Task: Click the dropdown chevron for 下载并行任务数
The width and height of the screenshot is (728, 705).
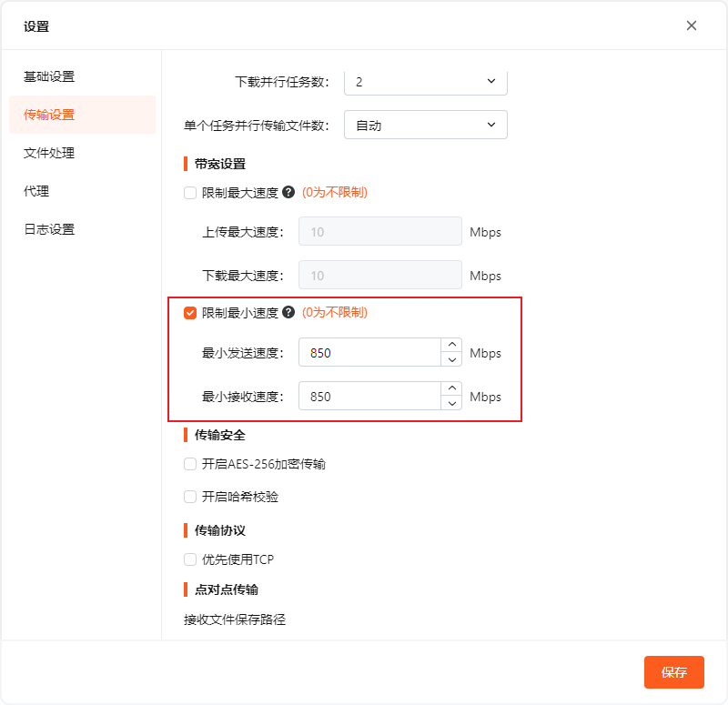Action: point(491,81)
